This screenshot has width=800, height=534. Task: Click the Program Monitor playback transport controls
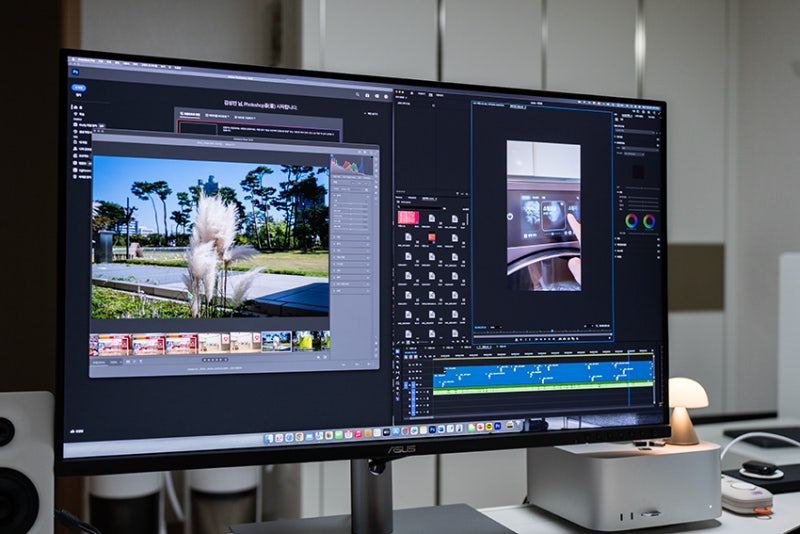click(546, 338)
